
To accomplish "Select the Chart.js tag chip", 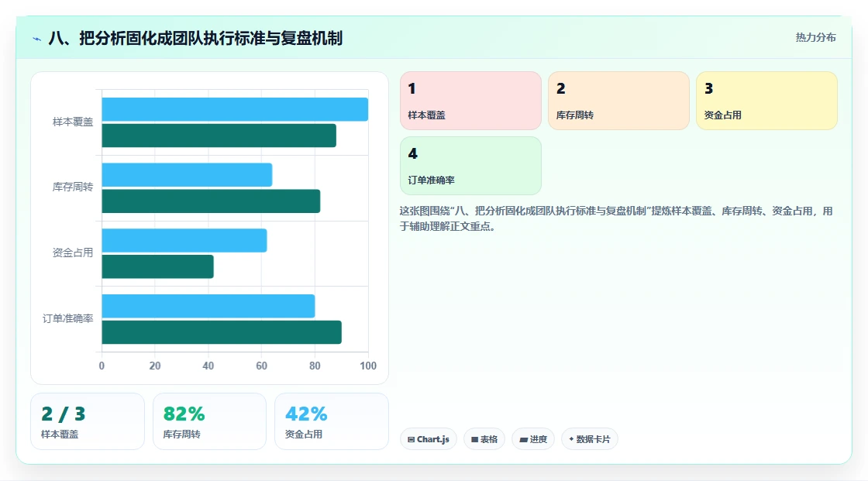I will [429, 439].
